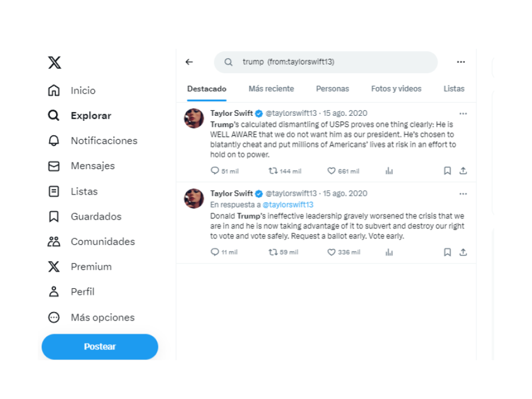
Task: Bookmark the second tweet about voting
Action: (447, 252)
